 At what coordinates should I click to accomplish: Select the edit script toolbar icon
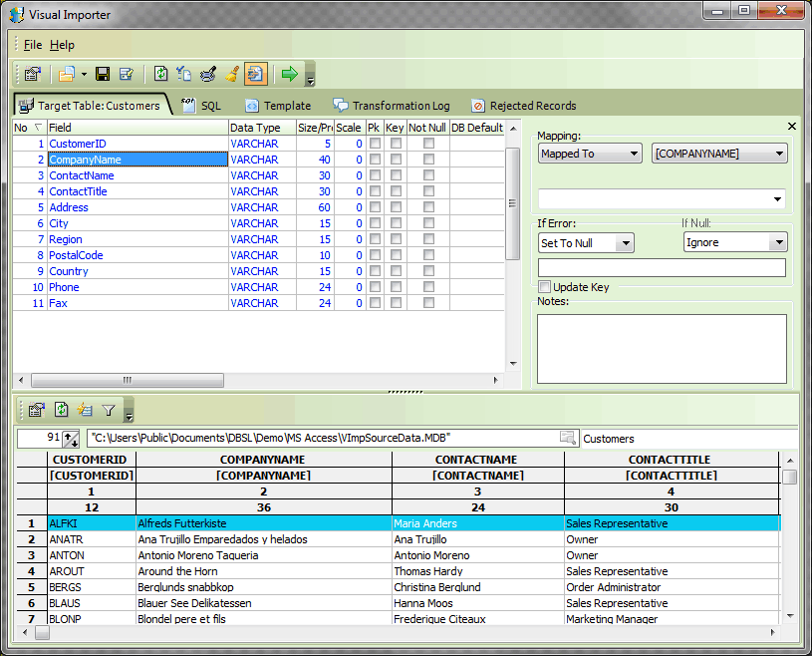coord(125,73)
